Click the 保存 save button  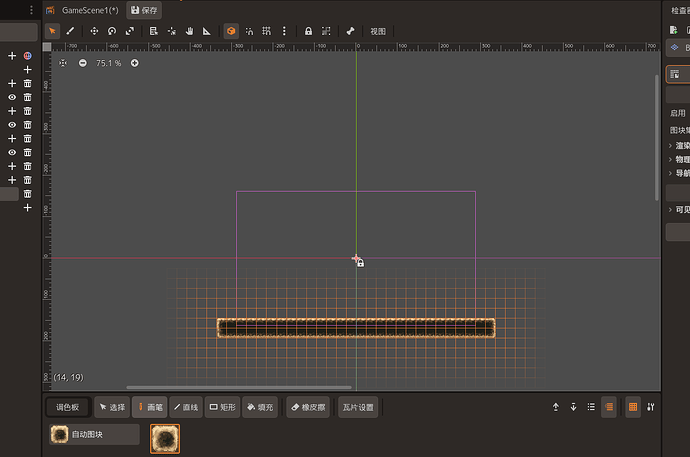(144, 10)
